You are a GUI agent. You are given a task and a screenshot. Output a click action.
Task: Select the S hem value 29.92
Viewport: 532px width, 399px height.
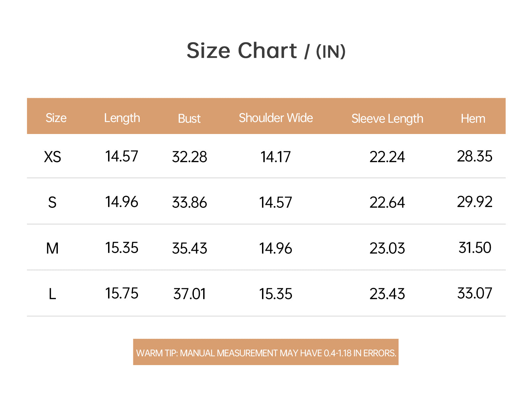pos(474,202)
